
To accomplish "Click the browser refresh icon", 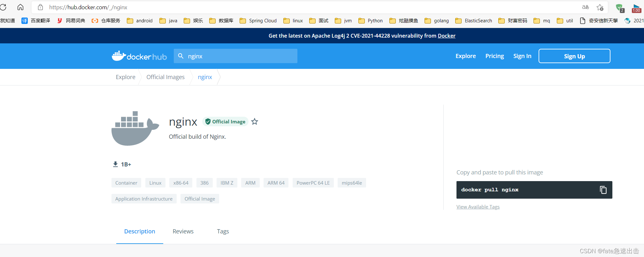I will click(x=3, y=7).
